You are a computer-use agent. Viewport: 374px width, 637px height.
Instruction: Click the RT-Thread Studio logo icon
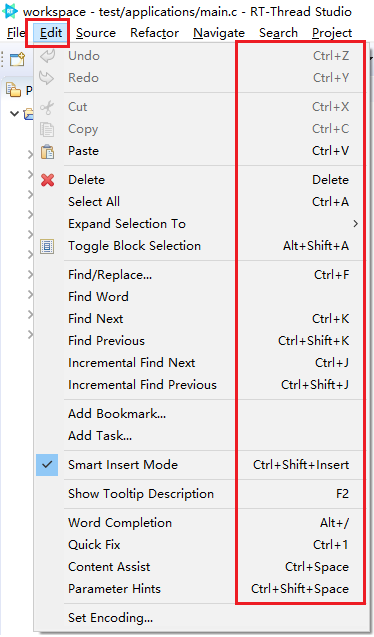point(10,11)
